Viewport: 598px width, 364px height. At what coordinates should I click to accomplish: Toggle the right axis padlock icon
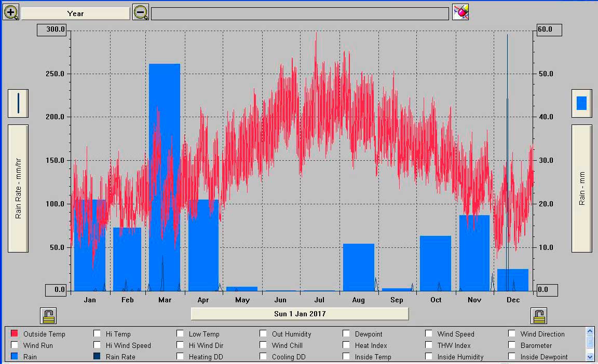point(539,316)
